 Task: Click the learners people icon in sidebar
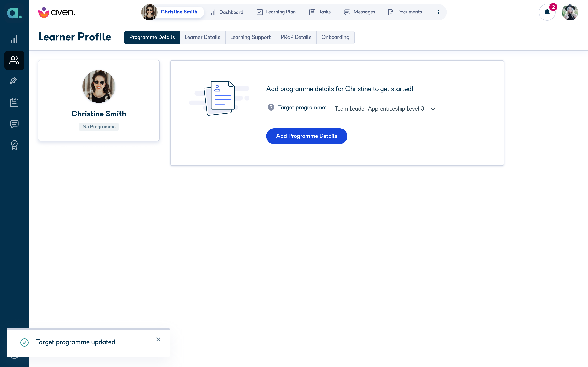click(x=14, y=60)
